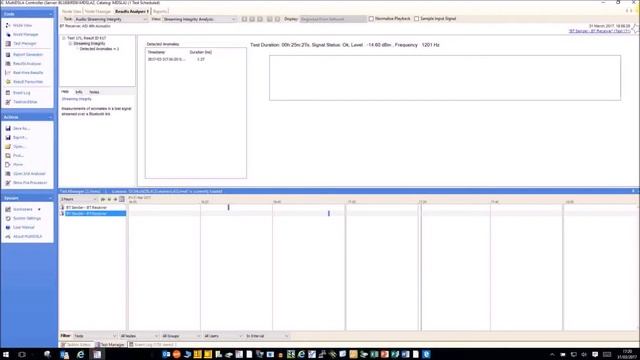Switch to the Node Manager tab
The height and width of the screenshot is (360, 640).
coord(98,11)
